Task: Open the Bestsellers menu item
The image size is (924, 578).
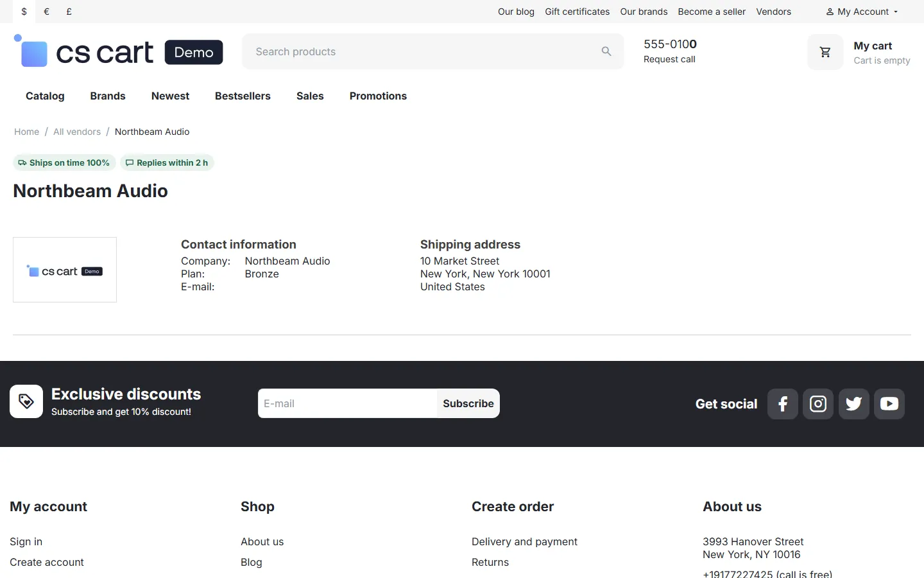Action: pyautogui.click(x=243, y=96)
